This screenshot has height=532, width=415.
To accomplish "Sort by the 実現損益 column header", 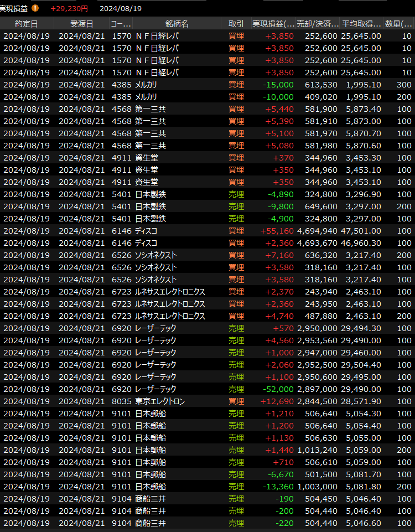I will click(273, 24).
